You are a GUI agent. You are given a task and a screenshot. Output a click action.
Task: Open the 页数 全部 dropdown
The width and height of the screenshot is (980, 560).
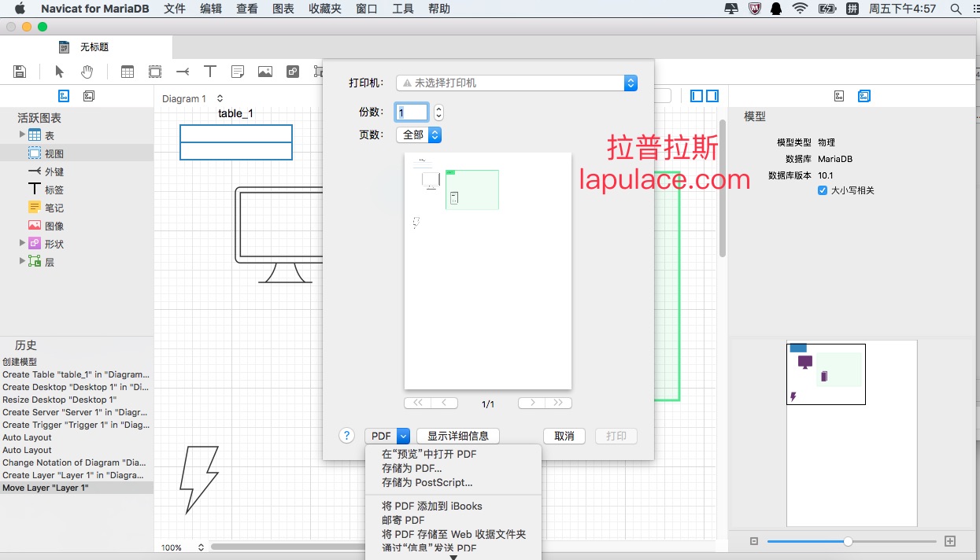419,134
